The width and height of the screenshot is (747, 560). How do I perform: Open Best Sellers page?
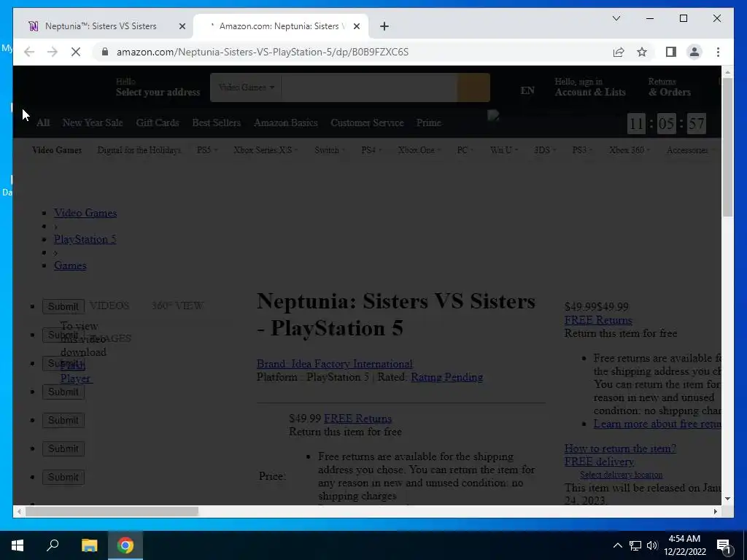216,122
